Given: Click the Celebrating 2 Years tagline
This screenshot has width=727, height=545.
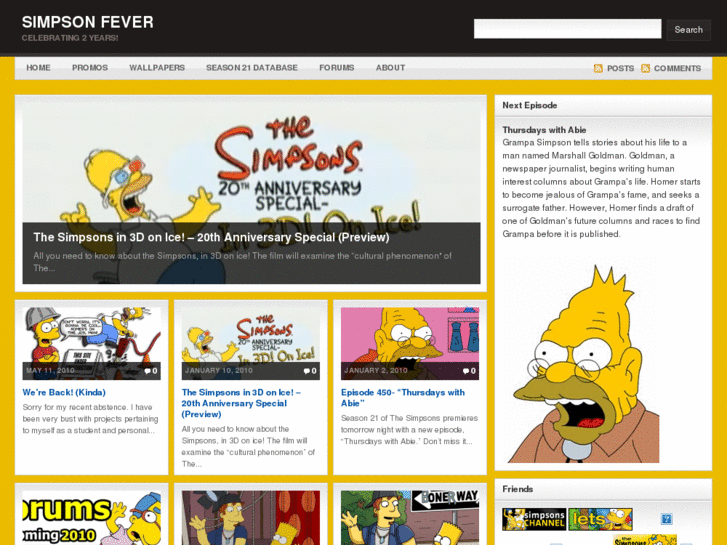Looking at the screenshot, I should [70, 38].
